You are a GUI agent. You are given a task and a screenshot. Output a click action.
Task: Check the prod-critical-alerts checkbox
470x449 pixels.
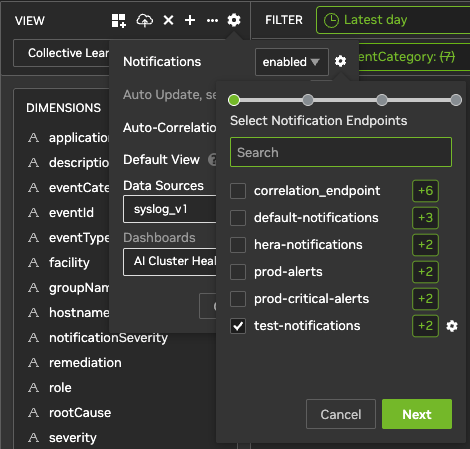[x=238, y=299]
